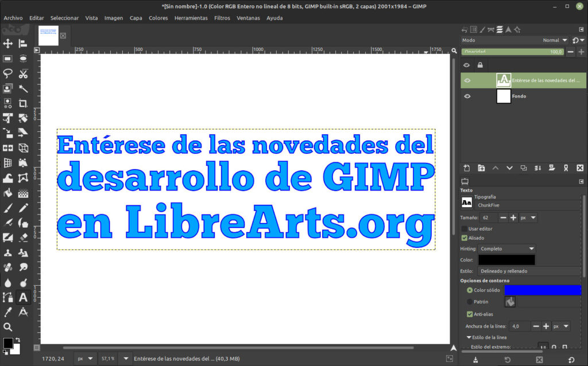The width and height of the screenshot is (588, 366).
Task: Create a new layer with the layers panel button
Action: [467, 168]
